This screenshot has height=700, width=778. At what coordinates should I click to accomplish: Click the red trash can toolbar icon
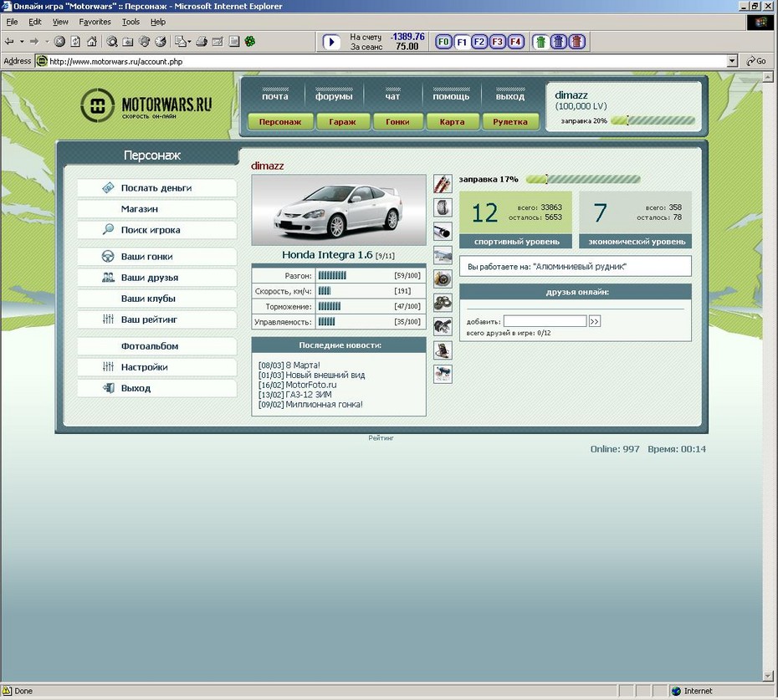(x=576, y=42)
